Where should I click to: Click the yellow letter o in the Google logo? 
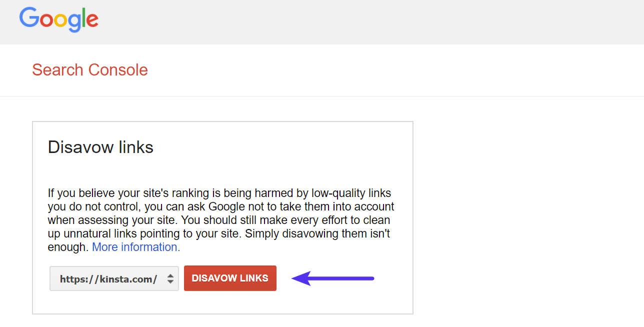pos(61,22)
